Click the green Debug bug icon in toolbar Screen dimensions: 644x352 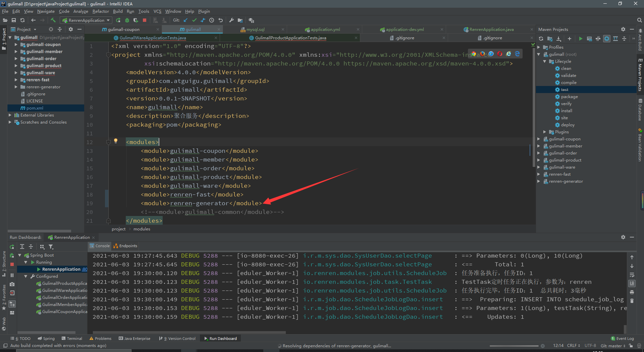pyautogui.click(x=127, y=20)
